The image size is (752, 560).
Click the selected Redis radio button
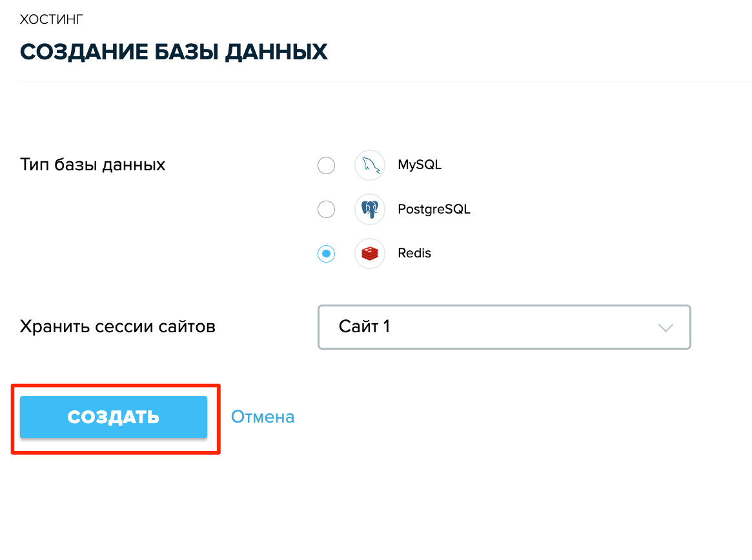click(326, 253)
